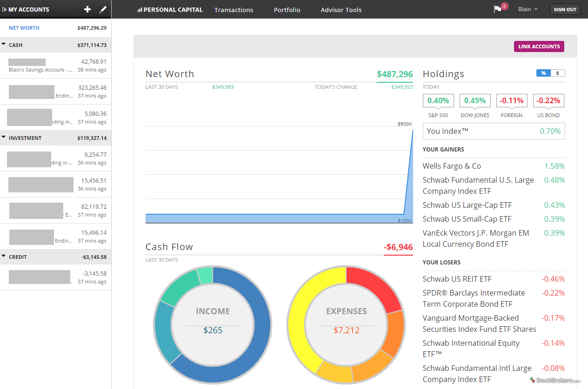This screenshot has height=389, width=588.
Task: Click Schwab International Equity ETF loser
Action: point(471,349)
